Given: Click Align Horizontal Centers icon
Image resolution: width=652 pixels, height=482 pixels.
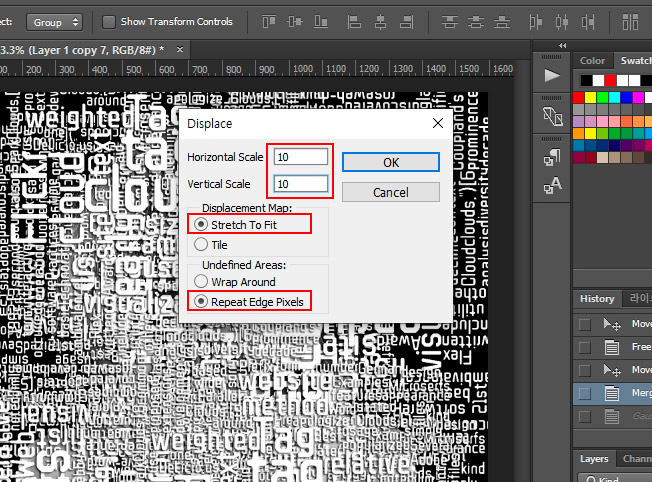Looking at the screenshot, I should [380, 22].
